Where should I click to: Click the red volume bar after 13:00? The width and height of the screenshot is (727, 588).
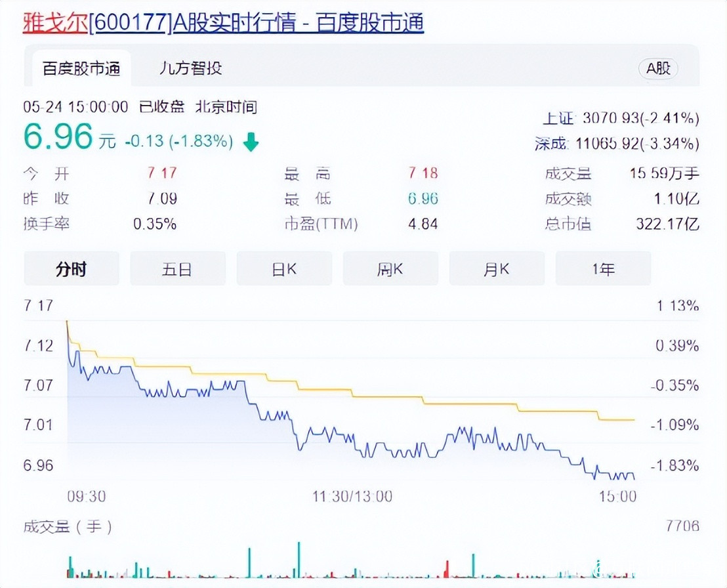point(447,569)
